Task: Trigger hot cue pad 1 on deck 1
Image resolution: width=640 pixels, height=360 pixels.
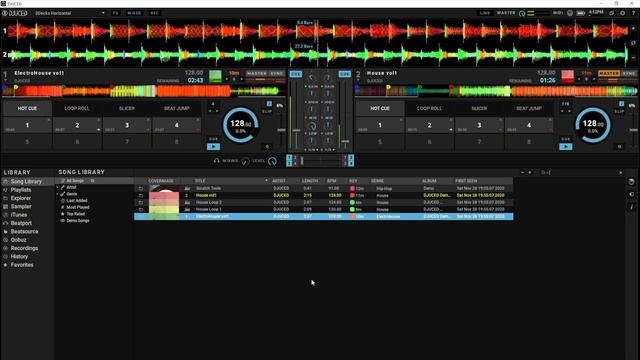Action: point(27,125)
